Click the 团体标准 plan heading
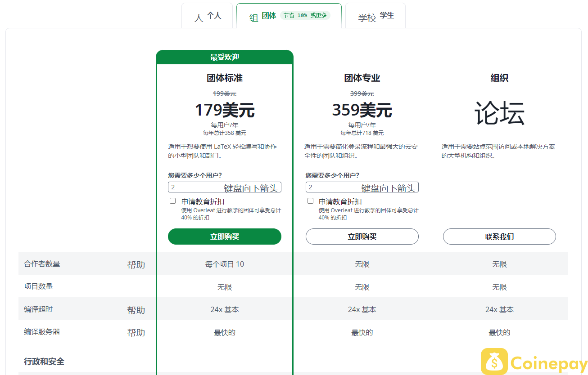The image size is (588, 375). tap(225, 78)
